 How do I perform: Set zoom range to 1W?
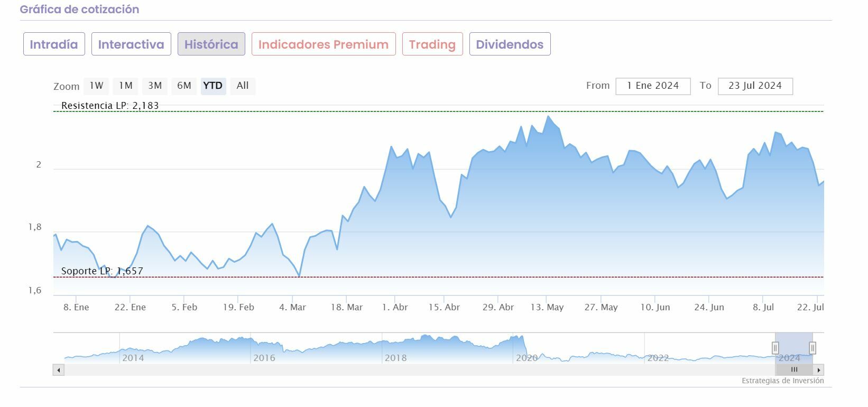[96, 86]
